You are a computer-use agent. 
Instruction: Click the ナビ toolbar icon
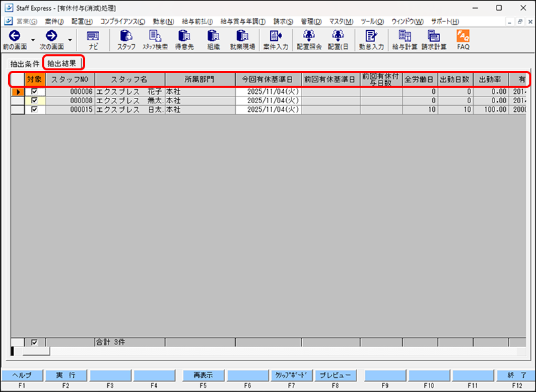pos(92,40)
